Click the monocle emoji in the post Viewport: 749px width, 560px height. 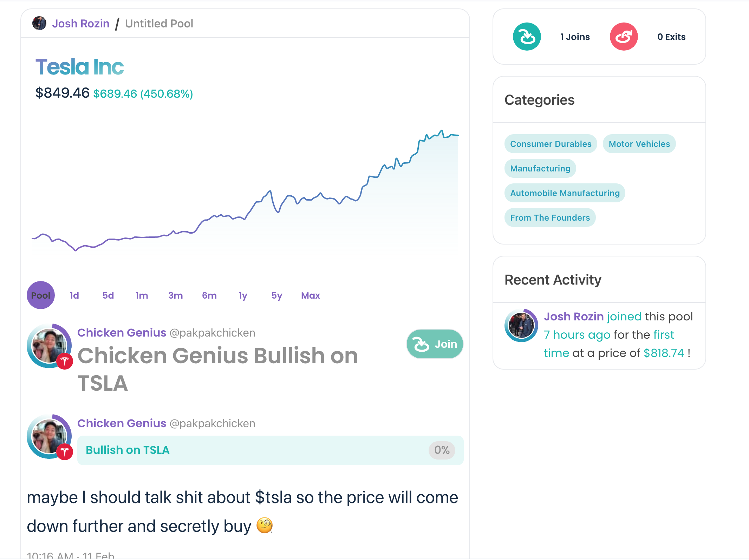point(264,526)
